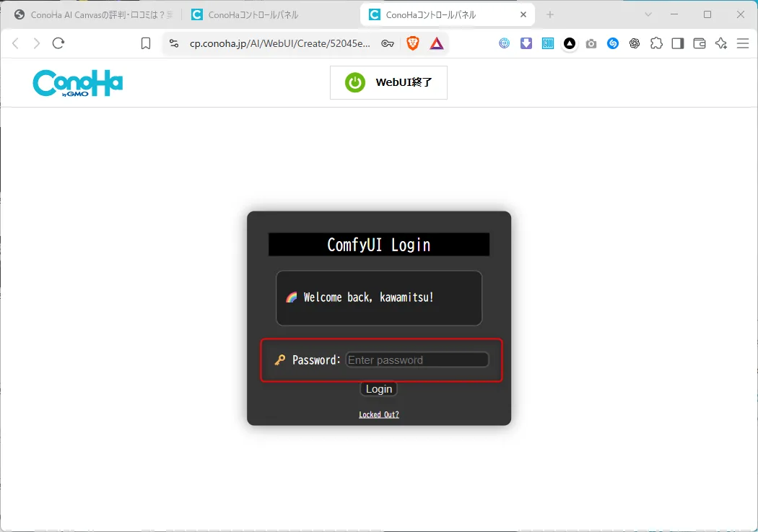Minimize the browser window

(x=674, y=15)
